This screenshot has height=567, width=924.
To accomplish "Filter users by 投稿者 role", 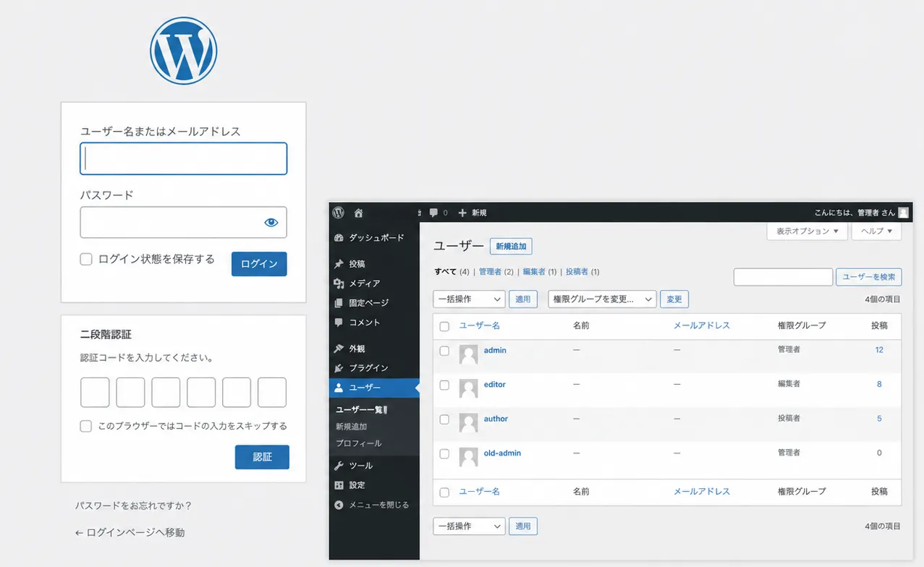I will pos(577,272).
